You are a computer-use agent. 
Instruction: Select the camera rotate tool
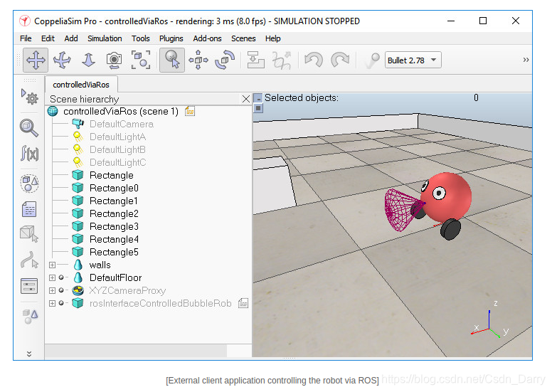pos(62,60)
